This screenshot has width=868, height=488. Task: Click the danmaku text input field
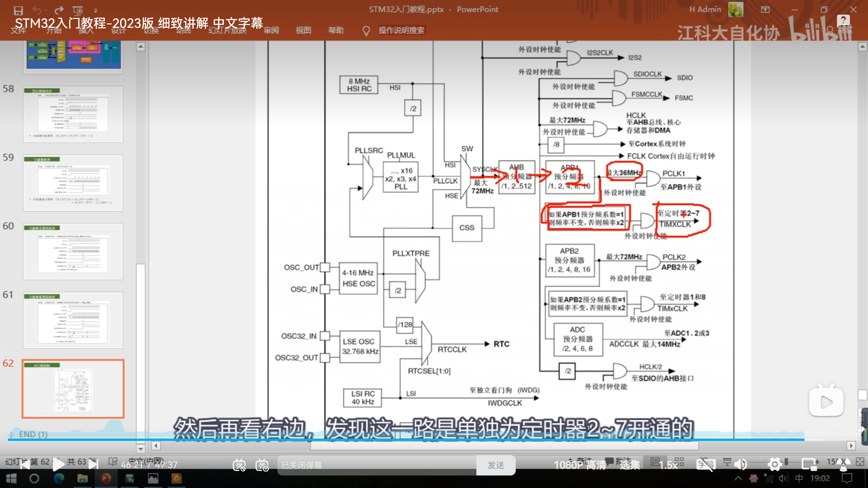pyautogui.click(x=376, y=465)
